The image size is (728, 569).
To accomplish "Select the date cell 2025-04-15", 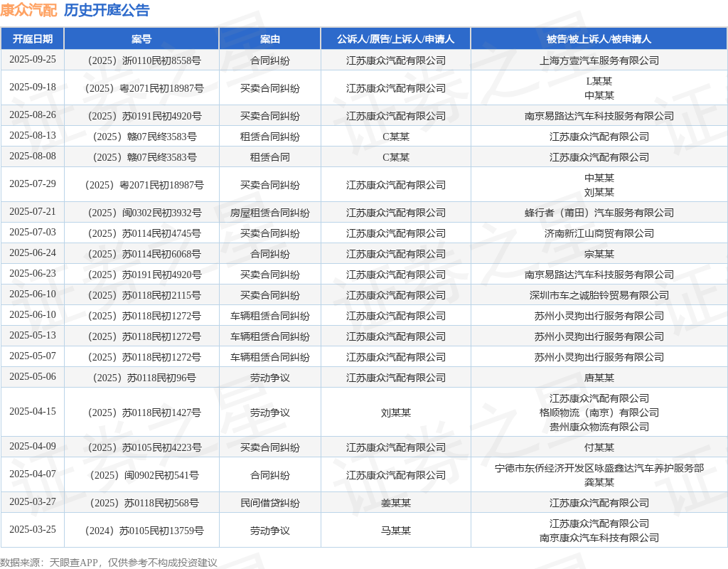I will click(x=33, y=412).
